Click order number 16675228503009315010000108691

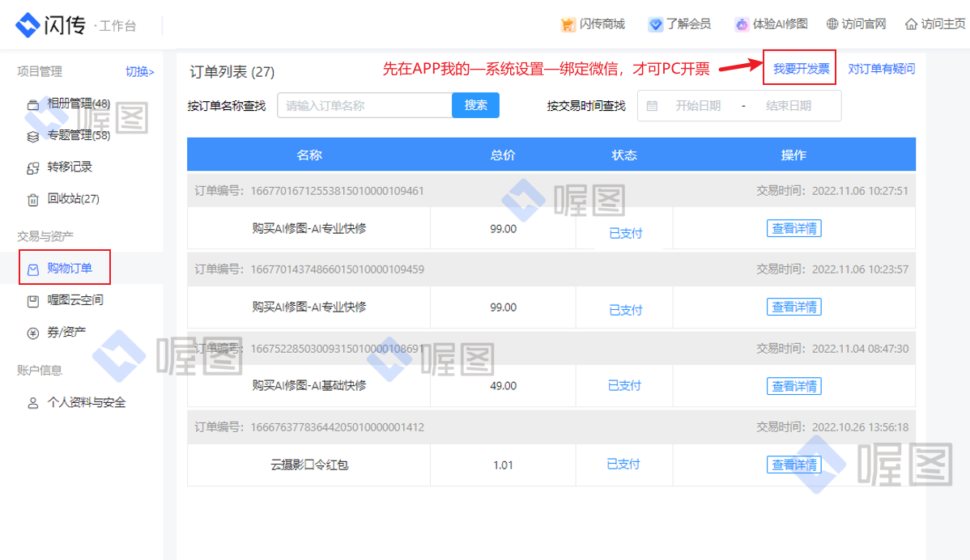pyautogui.click(x=337, y=349)
